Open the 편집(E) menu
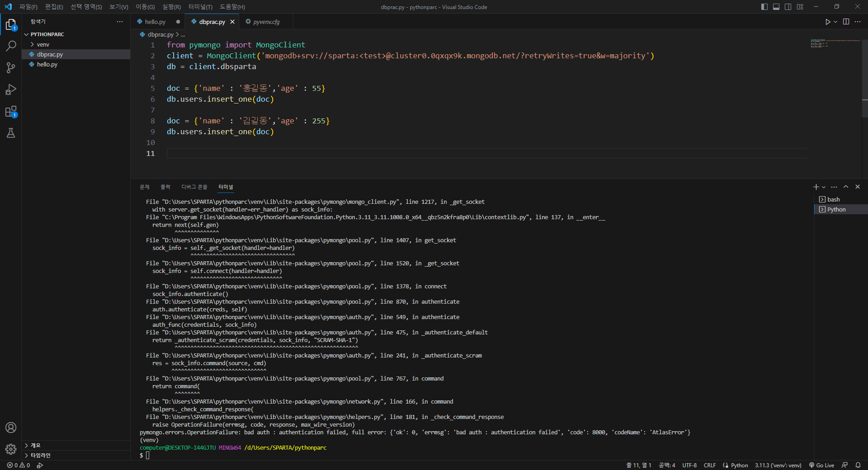The width and height of the screenshot is (868, 470). [x=54, y=7]
